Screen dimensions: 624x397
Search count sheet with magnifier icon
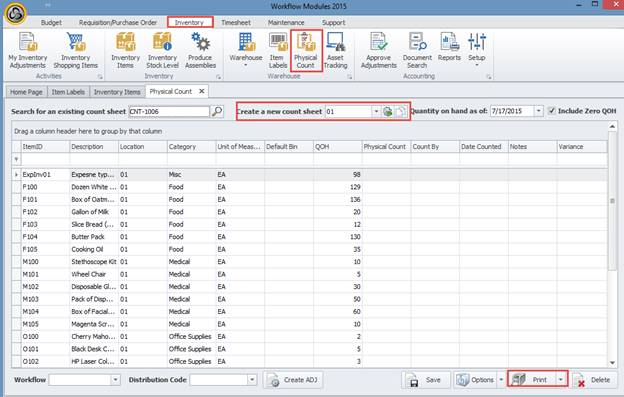click(x=217, y=111)
